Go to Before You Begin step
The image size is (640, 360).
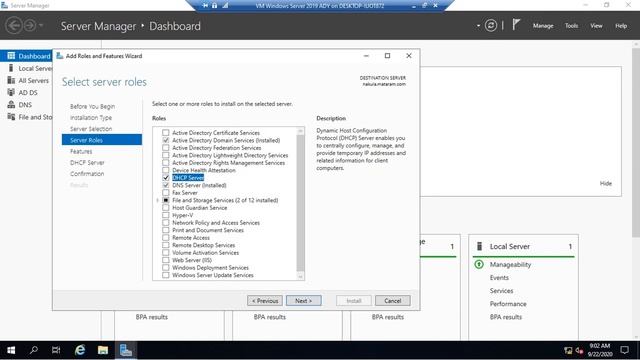coord(92,106)
